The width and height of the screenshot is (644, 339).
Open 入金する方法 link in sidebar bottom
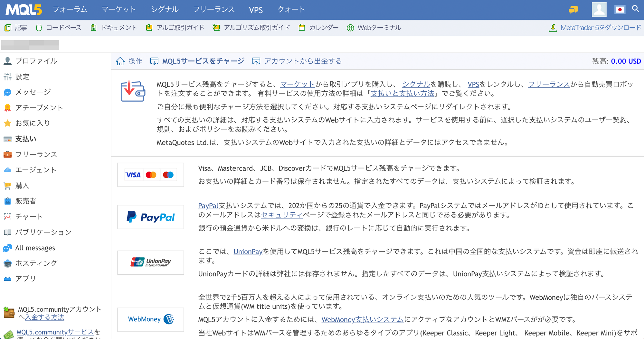pyautogui.click(x=44, y=317)
